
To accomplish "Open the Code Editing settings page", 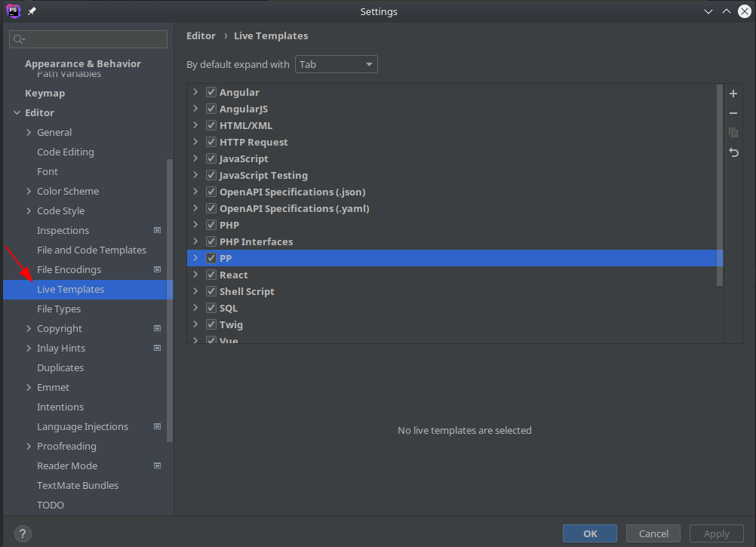I will tap(66, 152).
